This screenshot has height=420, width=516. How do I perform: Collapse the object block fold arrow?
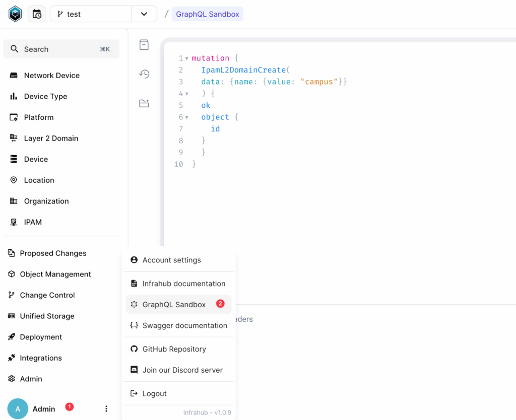(186, 117)
